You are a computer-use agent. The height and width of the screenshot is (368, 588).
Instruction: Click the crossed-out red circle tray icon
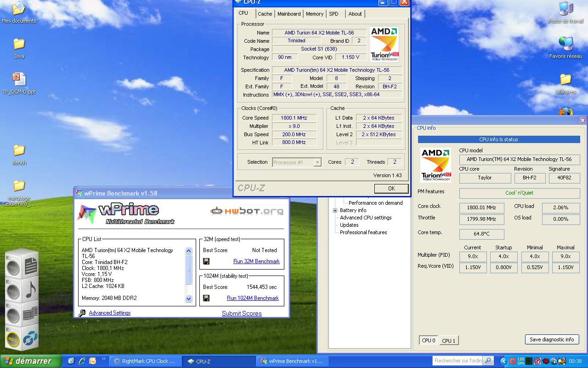[x=537, y=361]
